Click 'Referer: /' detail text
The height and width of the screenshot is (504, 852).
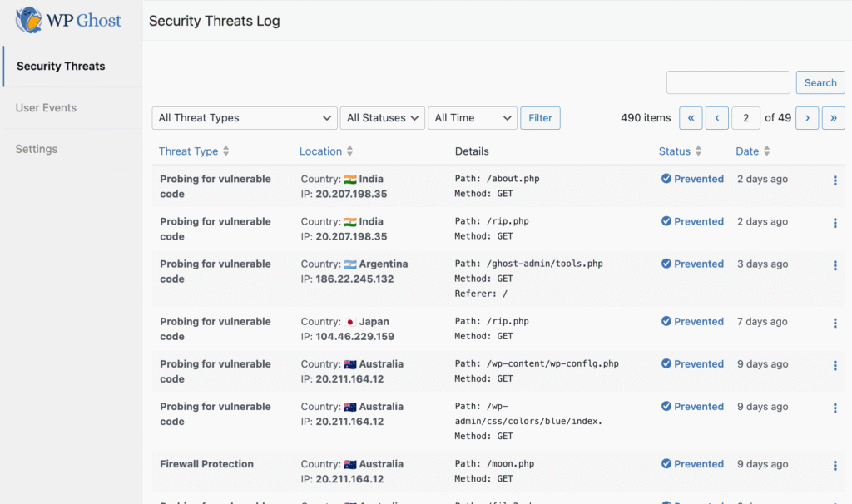tap(481, 294)
